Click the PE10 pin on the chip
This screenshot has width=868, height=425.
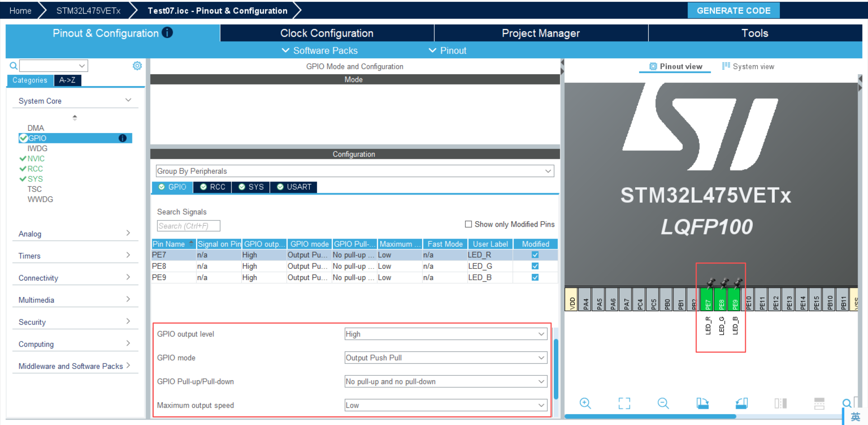pos(748,299)
